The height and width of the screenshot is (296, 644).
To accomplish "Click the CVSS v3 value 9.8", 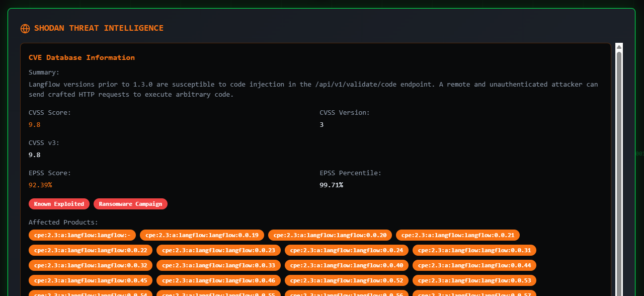I will 34,155.
